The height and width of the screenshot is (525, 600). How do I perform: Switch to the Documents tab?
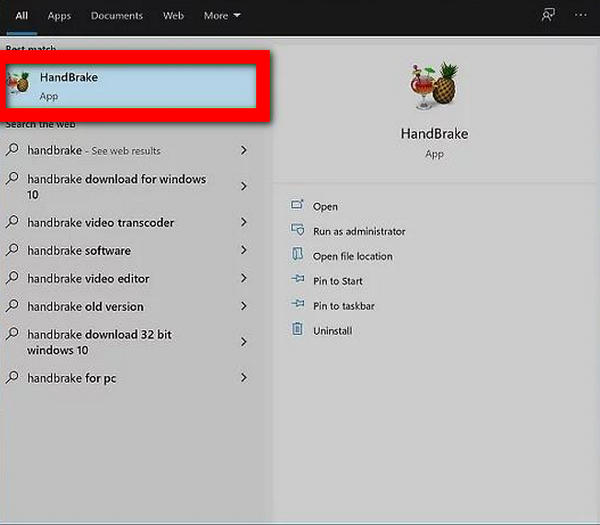117,16
